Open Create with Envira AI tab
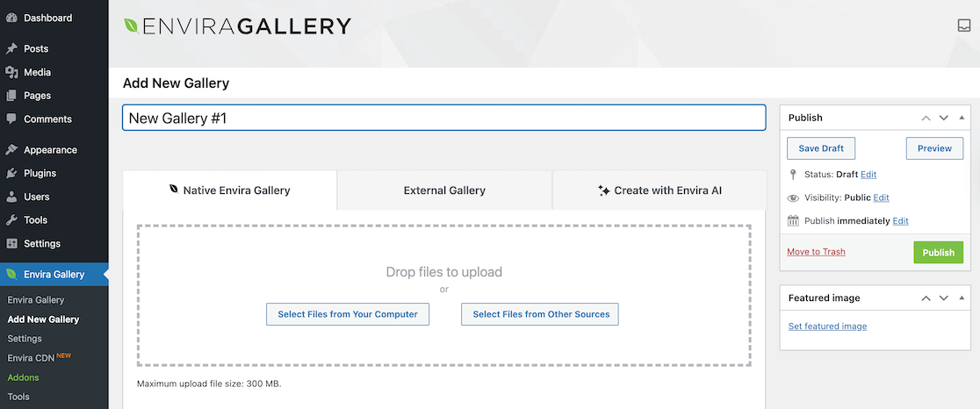Screen dimensions: 980x409 (659, 190)
